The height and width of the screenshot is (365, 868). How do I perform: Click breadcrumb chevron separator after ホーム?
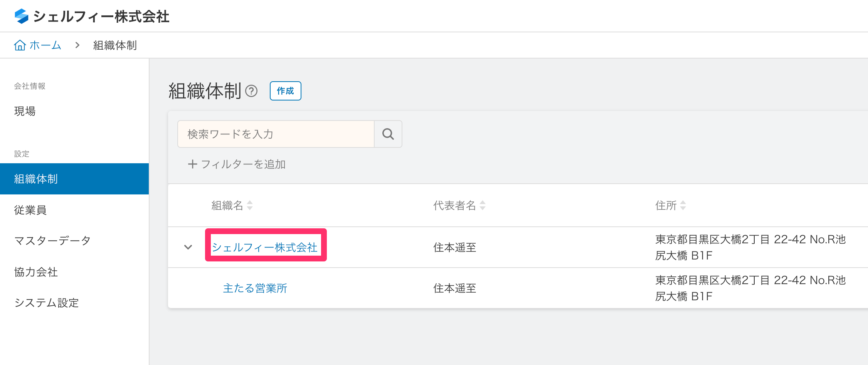click(x=77, y=45)
